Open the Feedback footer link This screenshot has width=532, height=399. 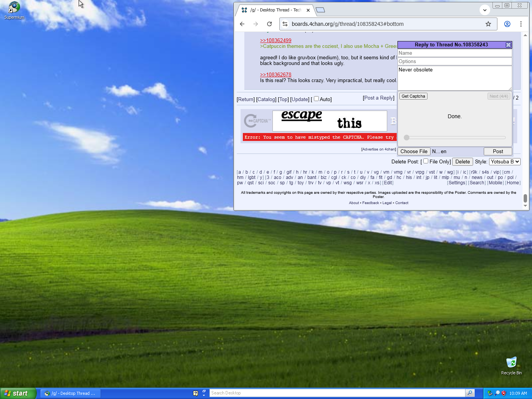coord(370,203)
